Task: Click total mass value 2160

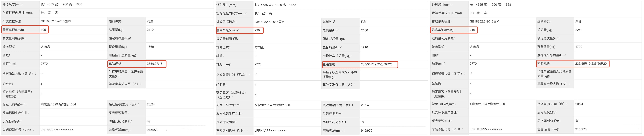Action: (x=364, y=30)
